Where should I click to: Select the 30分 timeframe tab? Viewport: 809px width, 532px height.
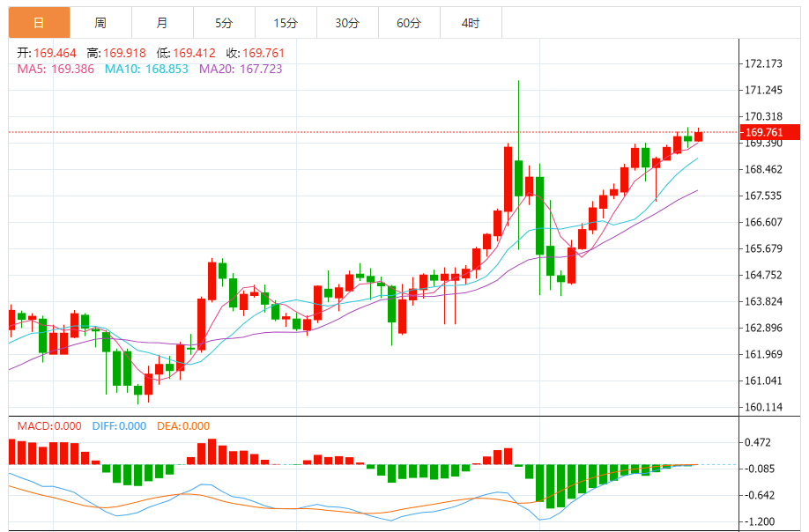tap(347, 23)
